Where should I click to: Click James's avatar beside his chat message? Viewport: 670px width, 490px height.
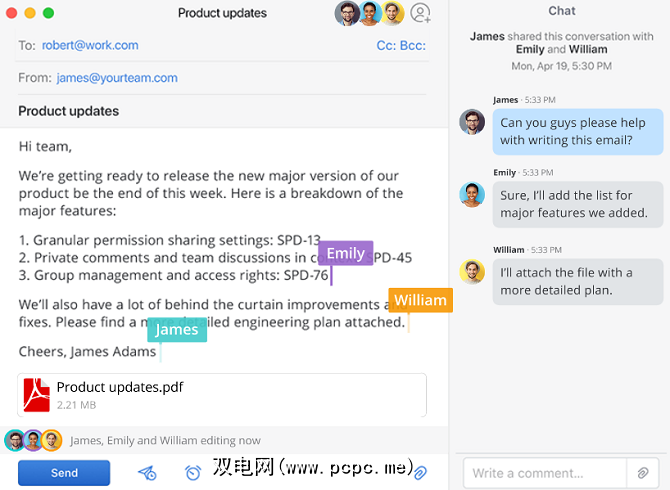pyautogui.click(x=472, y=122)
